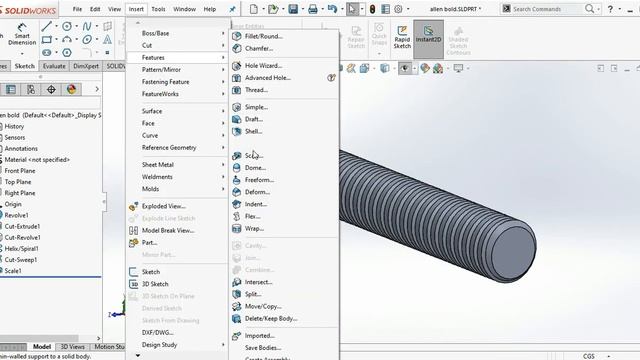This screenshot has height=360, width=640.
Task: Select Revolve1 in feature tree
Action: [16, 215]
